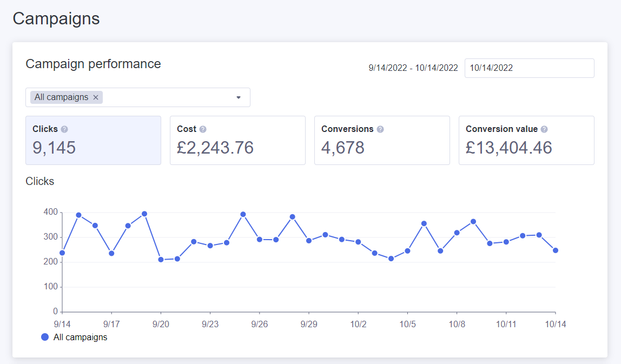Click the Conversion value help icon
621x364 pixels.
coord(544,129)
